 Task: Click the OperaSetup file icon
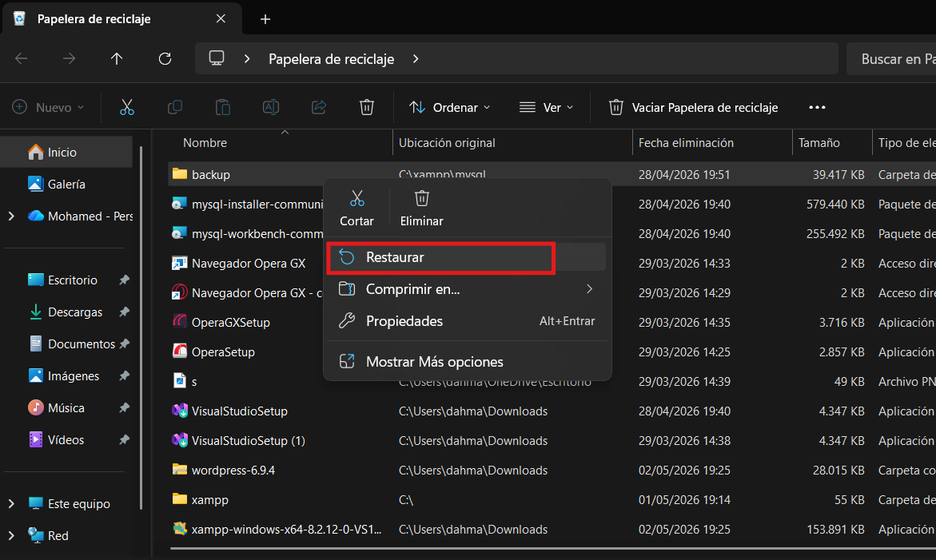[x=180, y=351]
